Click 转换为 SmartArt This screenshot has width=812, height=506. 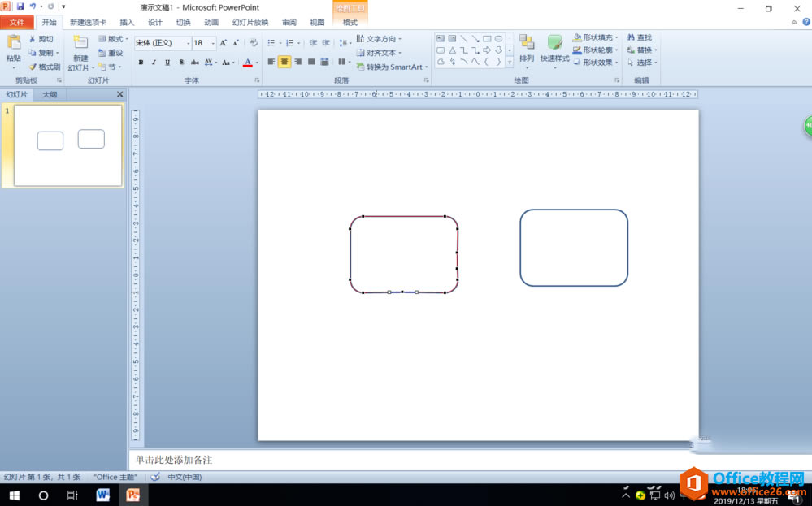coord(393,67)
